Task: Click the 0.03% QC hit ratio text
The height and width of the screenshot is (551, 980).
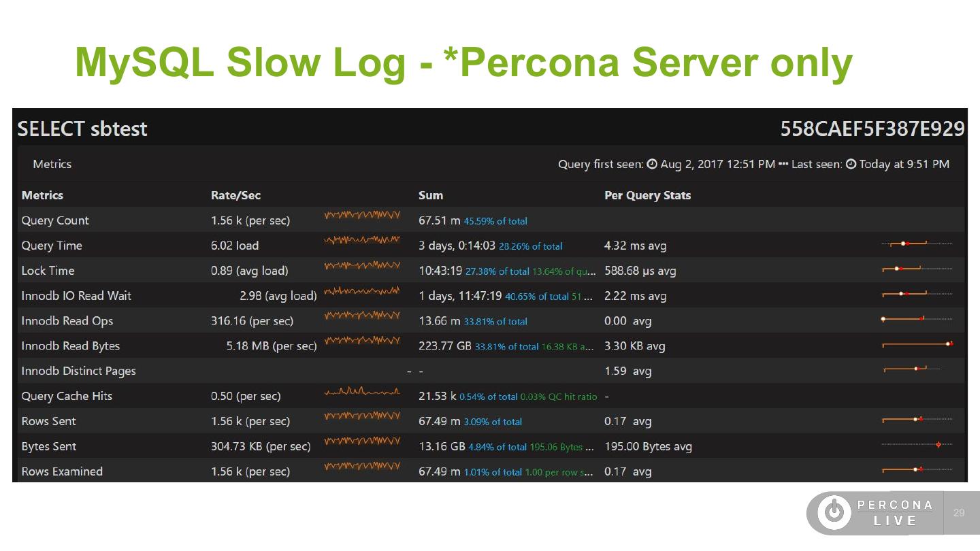Action: 558,397
